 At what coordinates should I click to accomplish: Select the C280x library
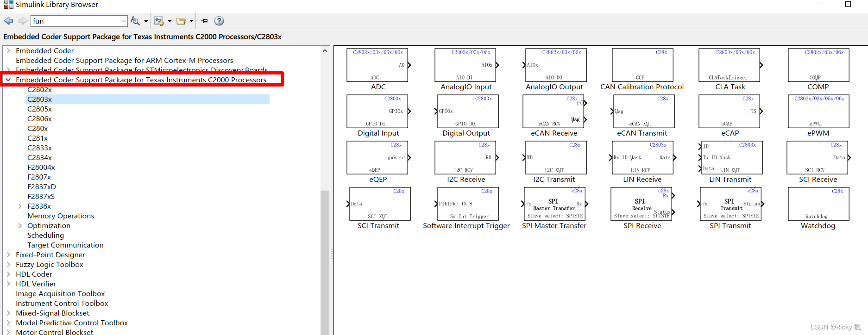tap(38, 128)
